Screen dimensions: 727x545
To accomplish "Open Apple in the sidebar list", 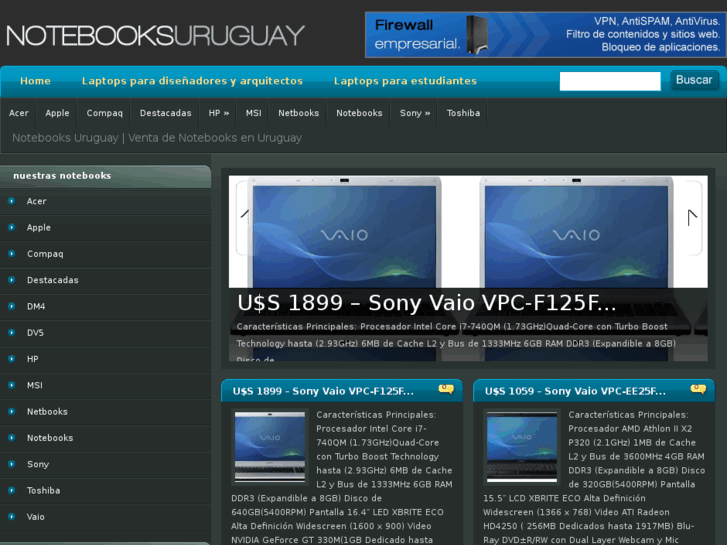I will click(38, 228).
